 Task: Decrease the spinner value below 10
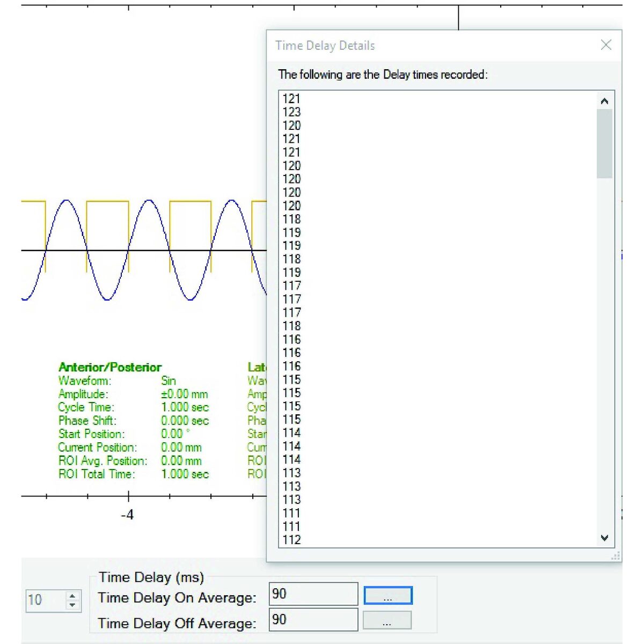pos(72,604)
